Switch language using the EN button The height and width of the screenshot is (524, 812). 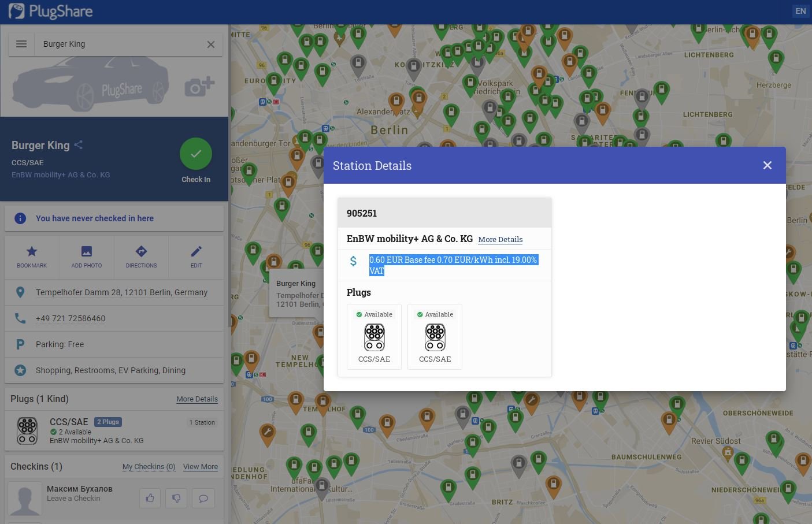point(800,11)
